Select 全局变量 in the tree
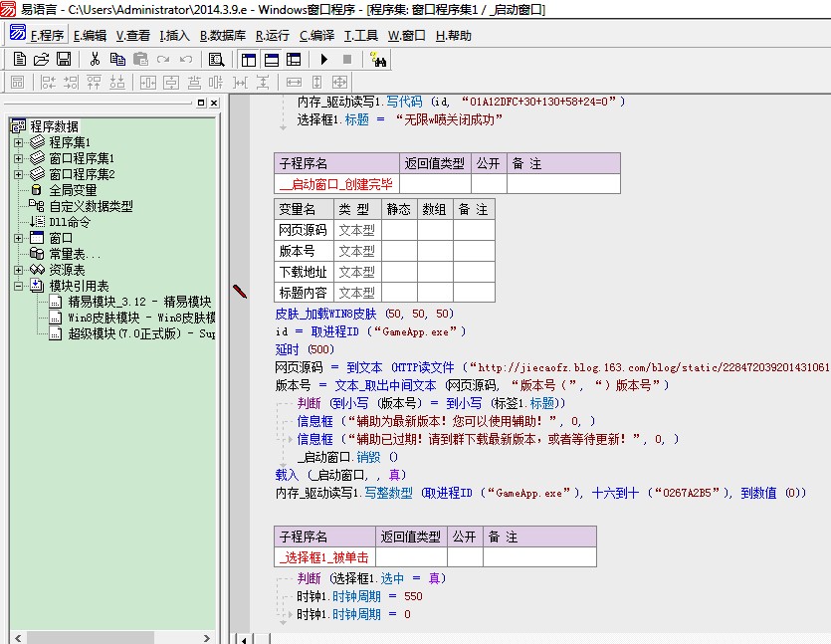The height and width of the screenshot is (644, 831). (73, 190)
